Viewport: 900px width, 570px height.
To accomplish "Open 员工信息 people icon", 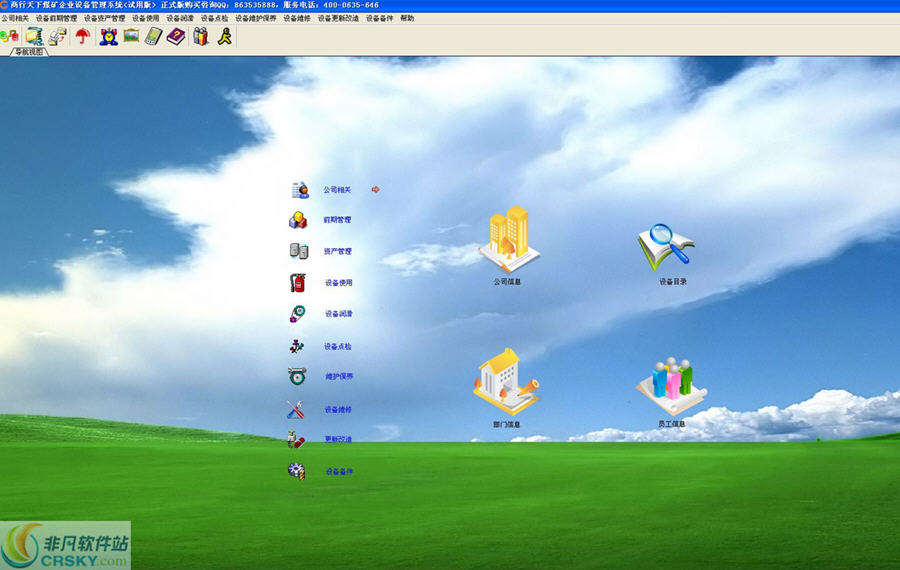I will click(x=671, y=386).
